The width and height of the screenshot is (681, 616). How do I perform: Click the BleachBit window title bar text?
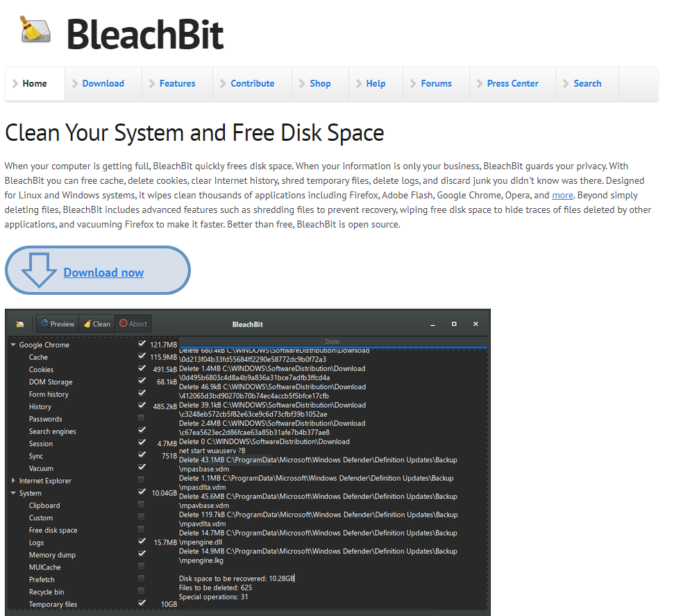tap(248, 324)
